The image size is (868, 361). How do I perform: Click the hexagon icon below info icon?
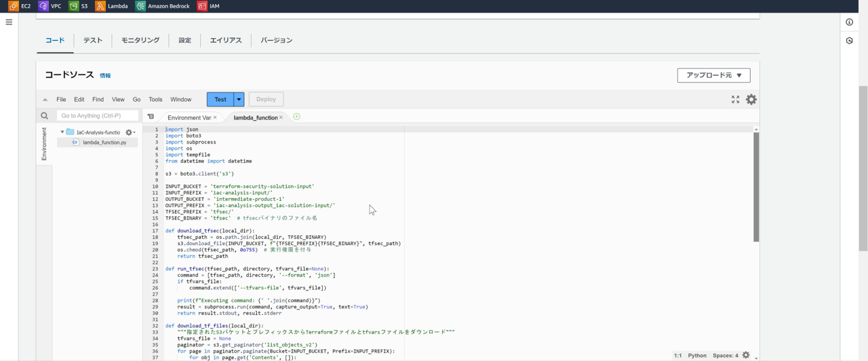pyautogui.click(x=849, y=41)
